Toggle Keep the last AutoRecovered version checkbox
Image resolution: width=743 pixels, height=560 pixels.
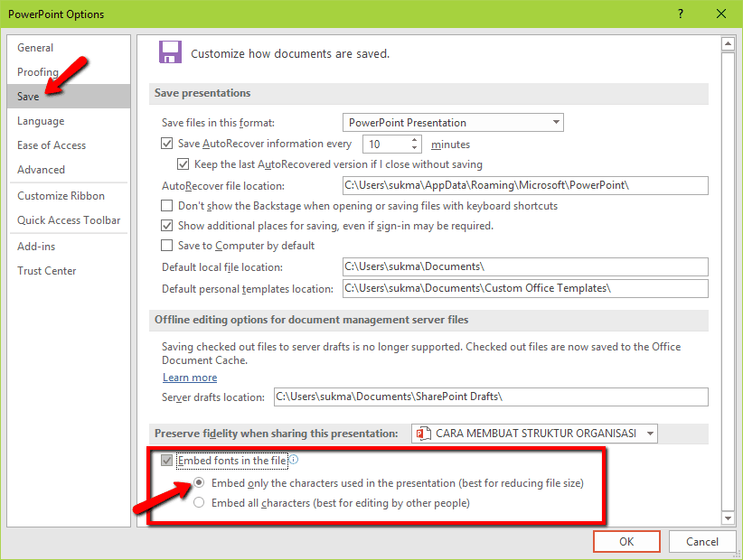(183, 164)
